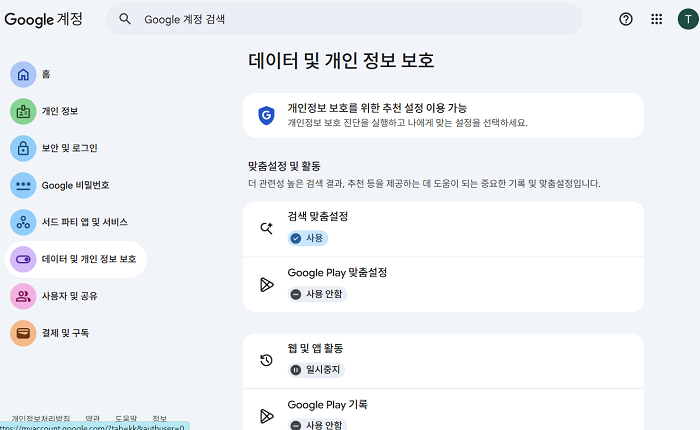Click the 맞춤설정 및 활동 heading
The image size is (700, 430).
[x=284, y=167]
